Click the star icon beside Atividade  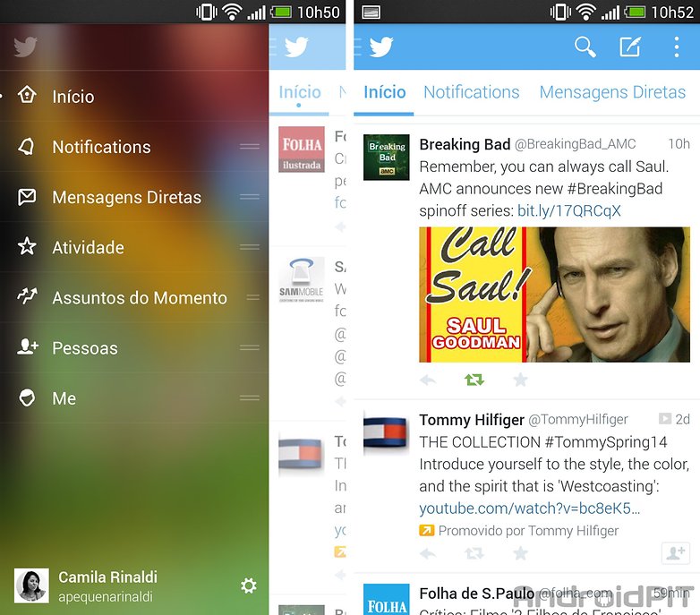click(27, 246)
